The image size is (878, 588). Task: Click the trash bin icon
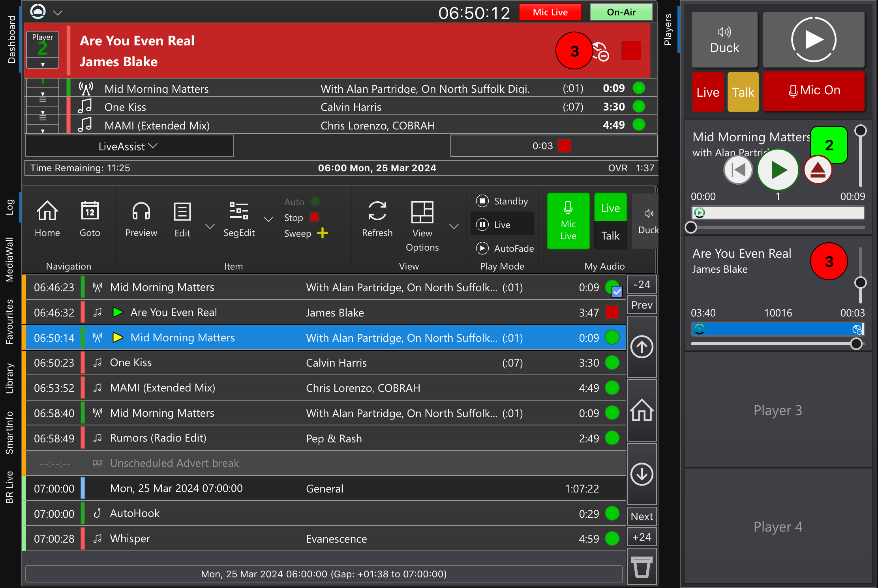coord(642,567)
